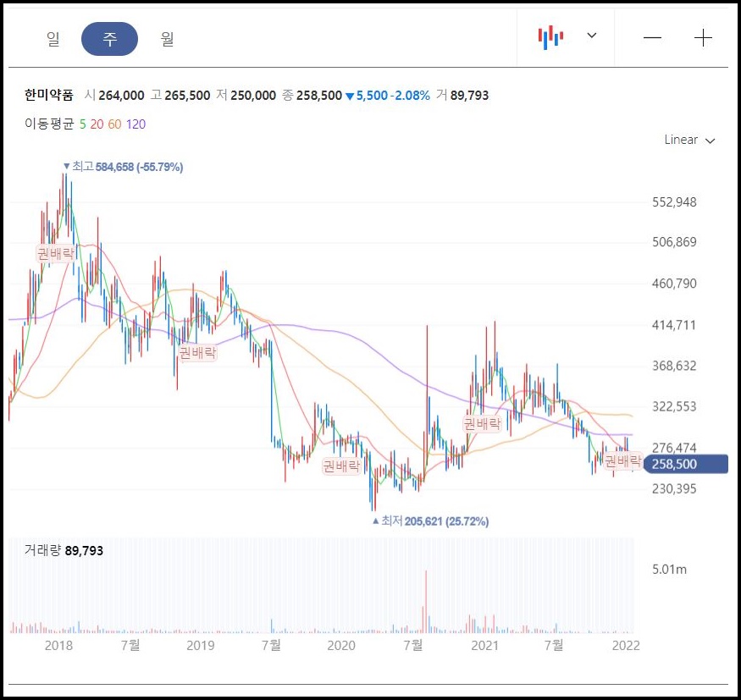Click the tallest volume bar in mid-2020
The image size is (741, 700).
(426, 601)
